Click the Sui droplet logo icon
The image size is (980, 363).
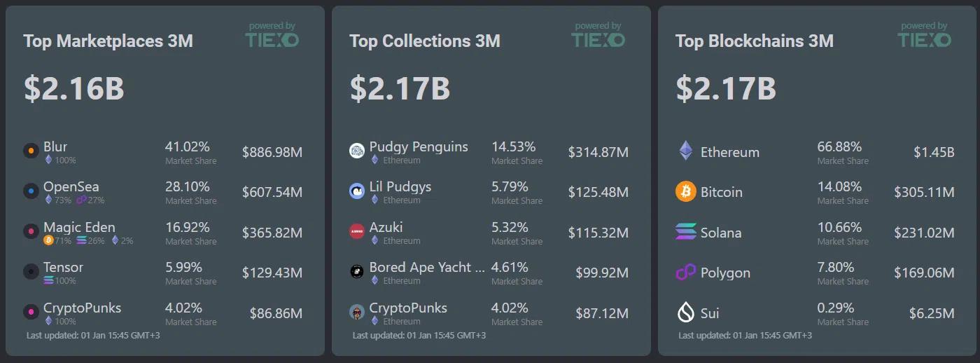click(x=685, y=313)
